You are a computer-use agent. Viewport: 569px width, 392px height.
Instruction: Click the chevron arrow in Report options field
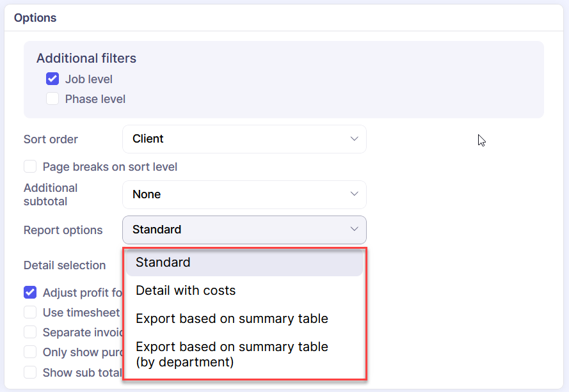pyautogui.click(x=354, y=230)
